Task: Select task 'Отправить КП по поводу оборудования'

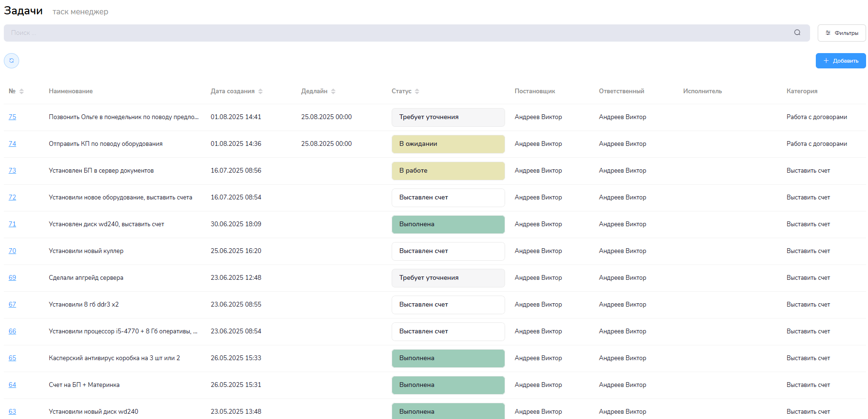Action: pos(105,144)
